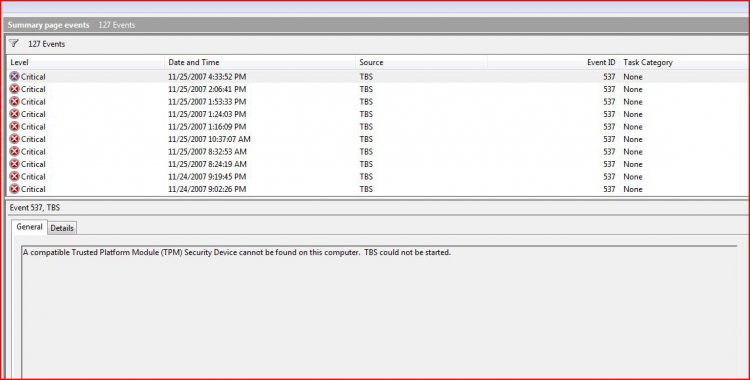Select critical icon for 4:33:52 PM event

(x=14, y=77)
